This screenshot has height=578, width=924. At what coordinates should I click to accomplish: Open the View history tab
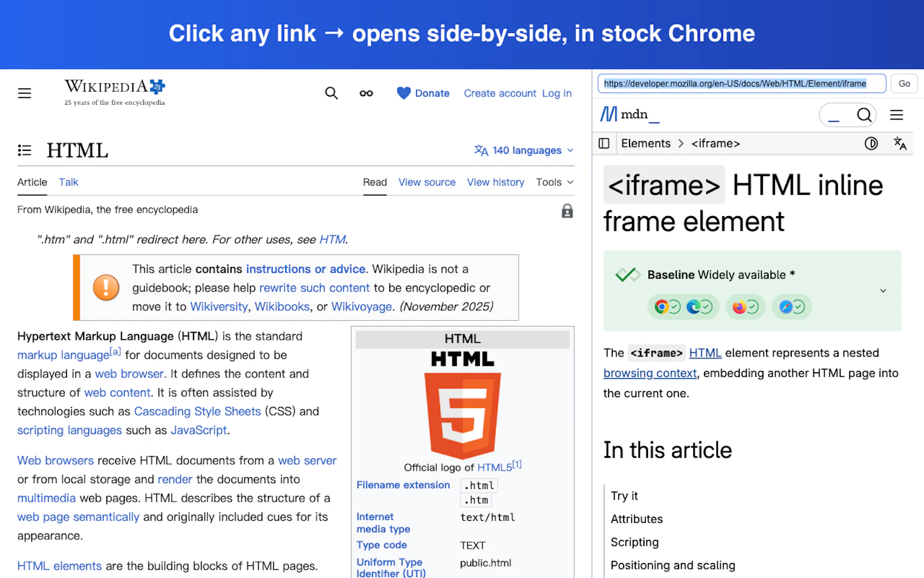coord(495,182)
